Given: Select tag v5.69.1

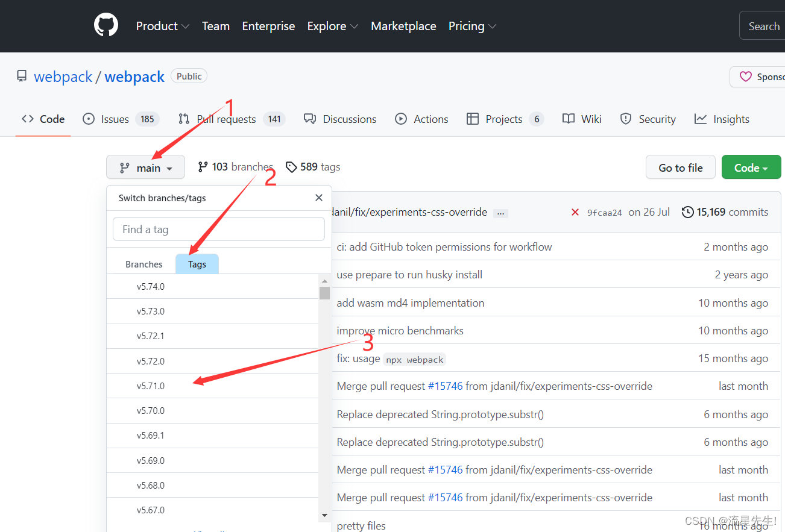Looking at the screenshot, I should point(213,436).
